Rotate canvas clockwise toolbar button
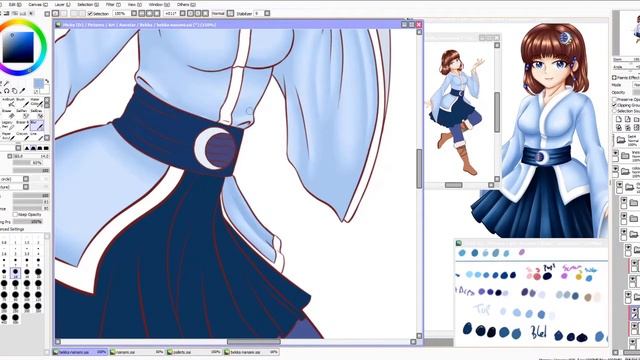This screenshot has height=360, width=640. 198,13
